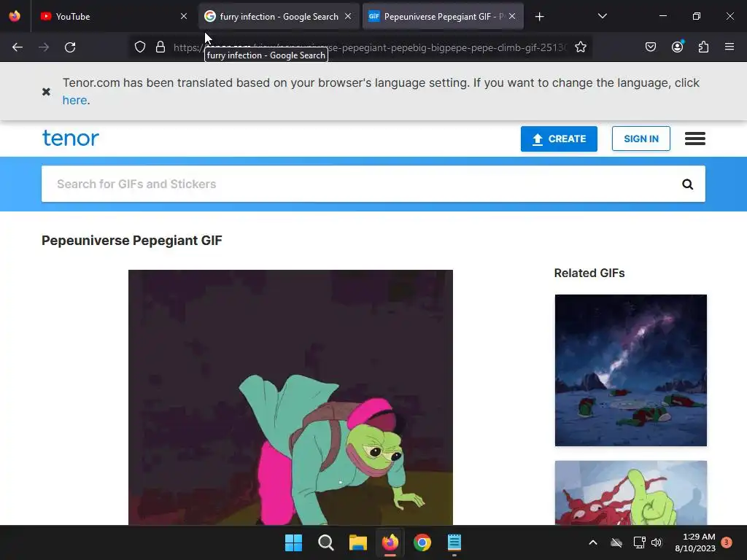Switch to furry infection Google Search tab
Viewport: 747px width, 560px height.
tap(279, 16)
